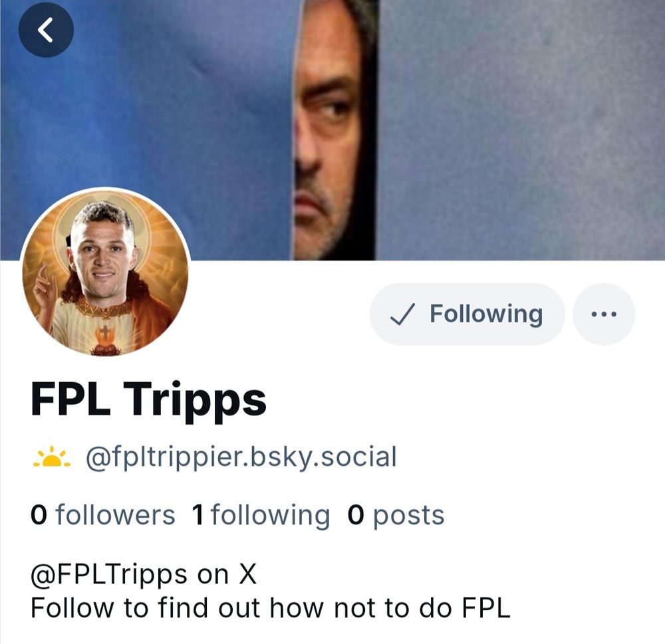
Task: Select the FPL Tripps display name
Action: tap(148, 399)
